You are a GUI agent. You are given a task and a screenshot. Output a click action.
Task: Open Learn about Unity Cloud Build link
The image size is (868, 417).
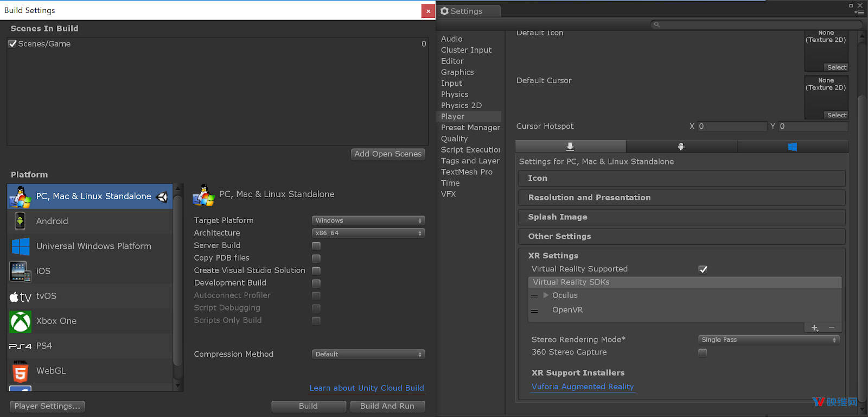[x=367, y=388]
